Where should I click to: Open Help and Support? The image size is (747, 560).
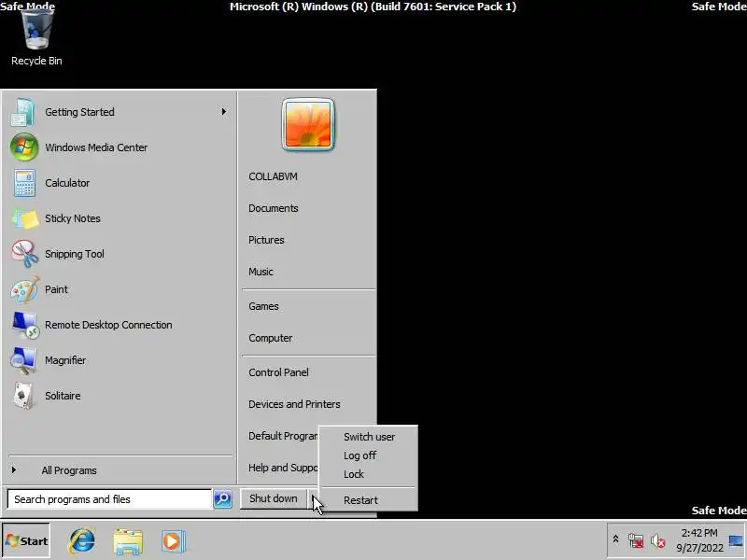click(283, 468)
